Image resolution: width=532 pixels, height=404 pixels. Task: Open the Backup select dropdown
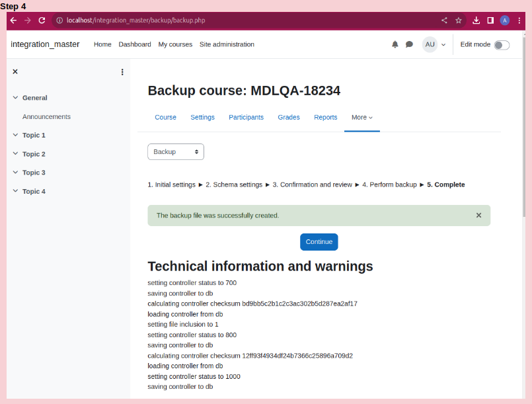(176, 152)
